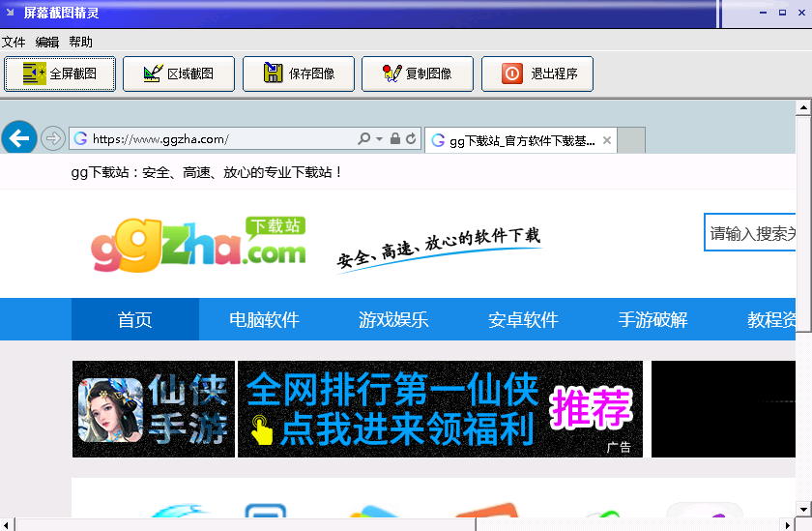Click the vertical scrollbar down arrow
Image resolution: width=812 pixels, height=531 pixels.
tap(803, 510)
